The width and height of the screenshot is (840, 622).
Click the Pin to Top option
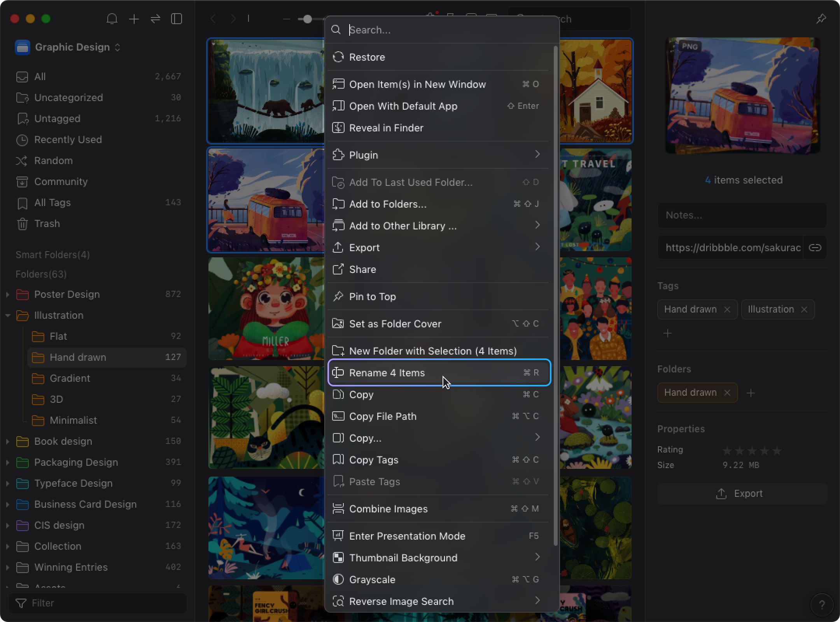(373, 296)
